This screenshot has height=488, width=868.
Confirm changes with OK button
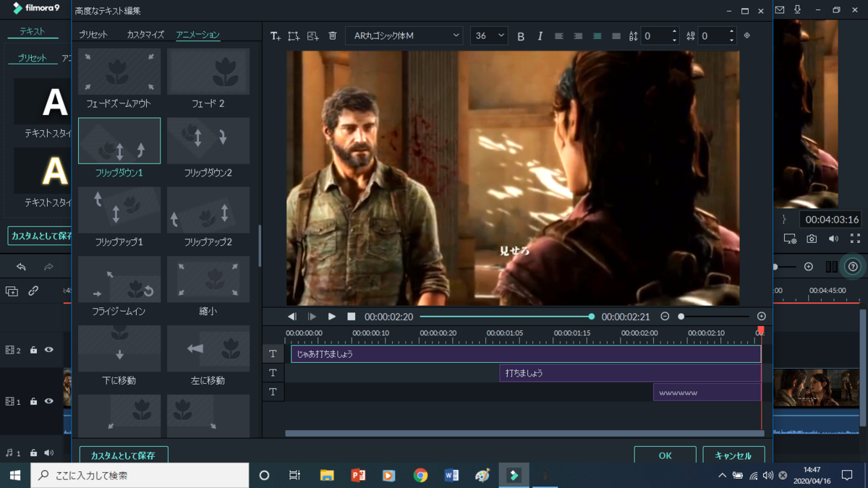click(665, 455)
